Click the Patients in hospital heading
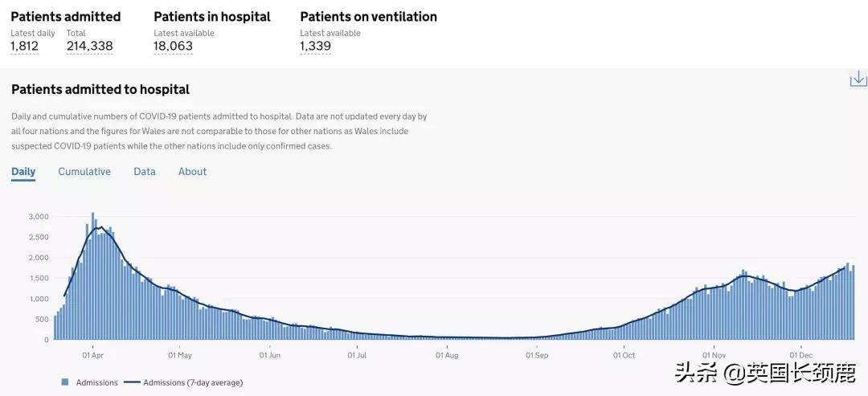The image size is (868, 396). [212, 17]
